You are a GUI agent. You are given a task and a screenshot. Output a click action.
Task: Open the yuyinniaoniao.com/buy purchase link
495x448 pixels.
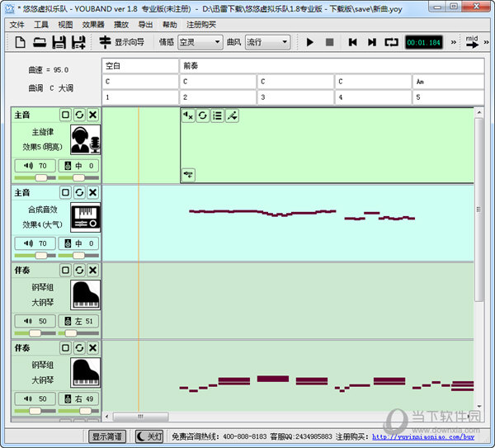click(423, 436)
